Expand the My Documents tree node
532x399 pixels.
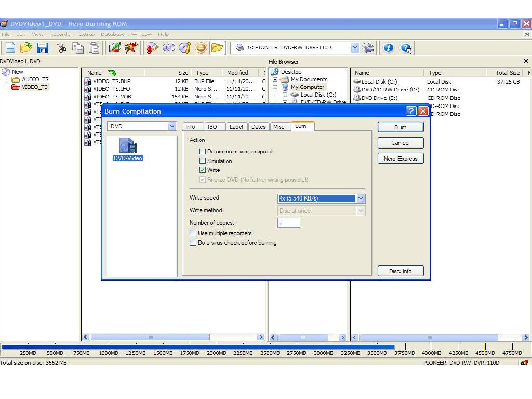(x=275, y=79)
